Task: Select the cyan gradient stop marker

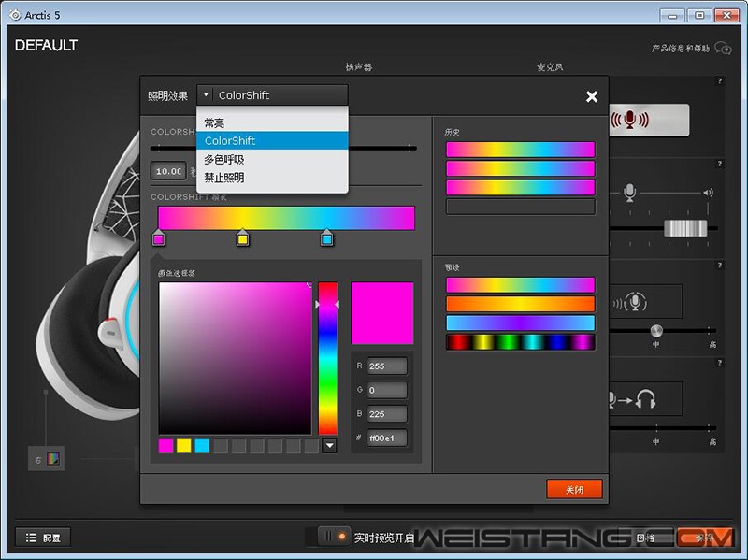Action: tap(326, 237)
